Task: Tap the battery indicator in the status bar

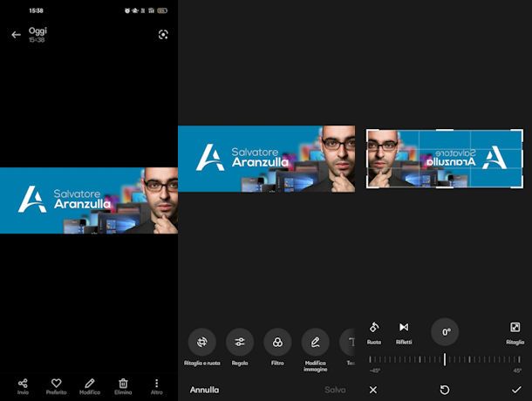Action: click(162, 10)
